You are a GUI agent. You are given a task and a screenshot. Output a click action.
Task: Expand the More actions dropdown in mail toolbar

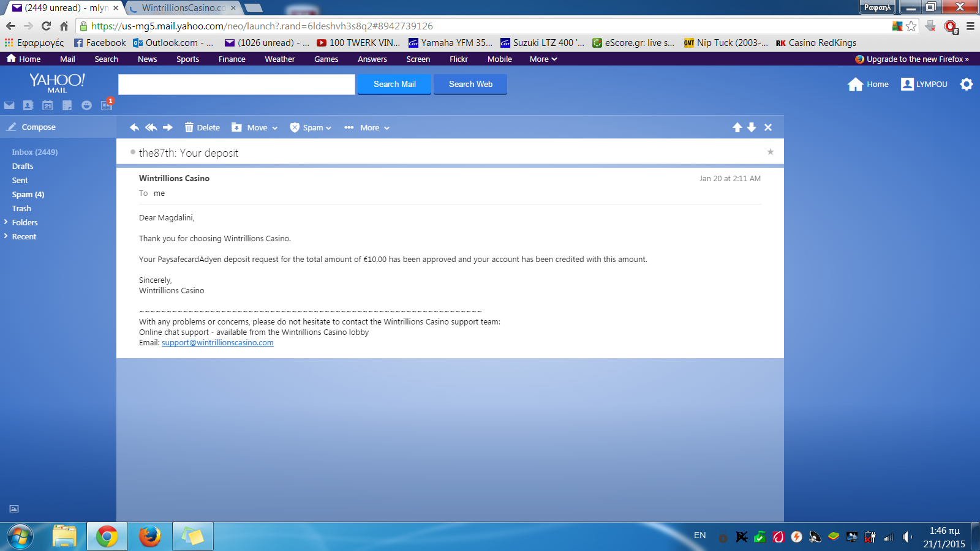coord(367,127)
